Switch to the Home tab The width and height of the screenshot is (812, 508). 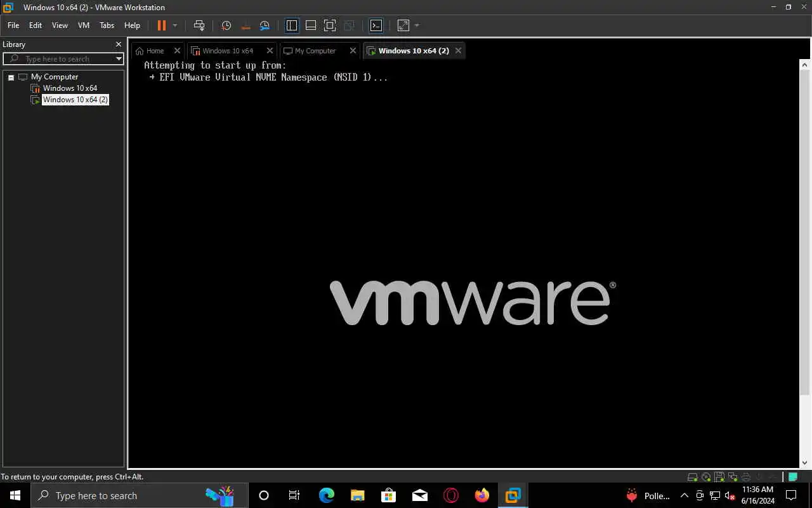pos(155,51)
